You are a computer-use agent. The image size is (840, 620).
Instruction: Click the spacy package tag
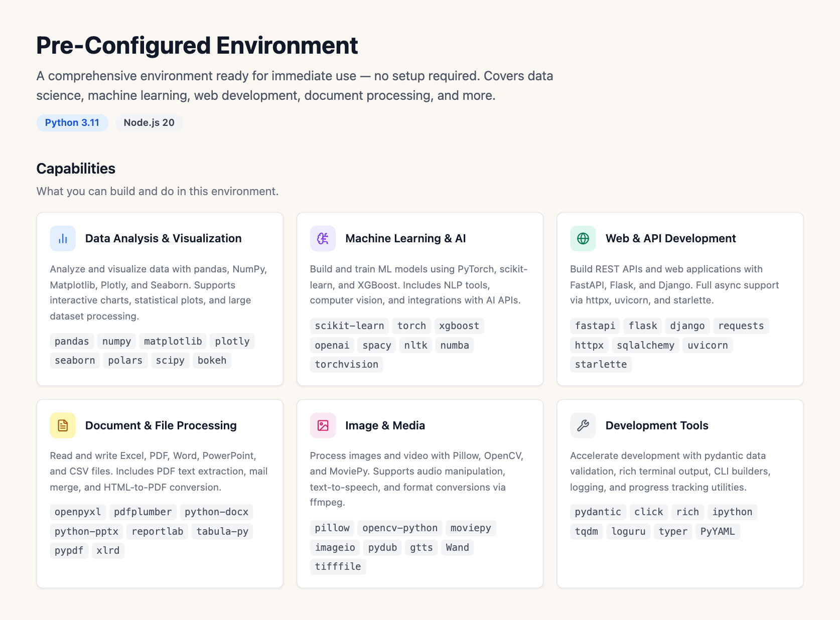(x=377, y=345)
